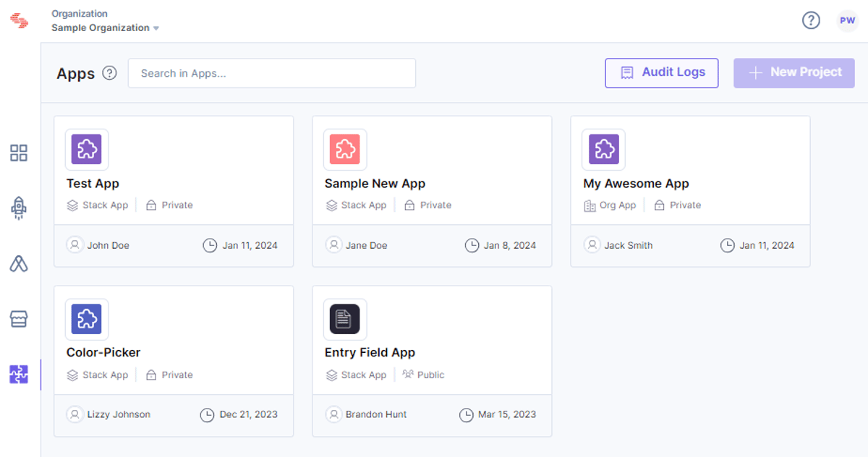The width and height of the screenshot is (868, 457).
Task: Click the Test App purple puzzle icon
Action: [x=87, y=150]
